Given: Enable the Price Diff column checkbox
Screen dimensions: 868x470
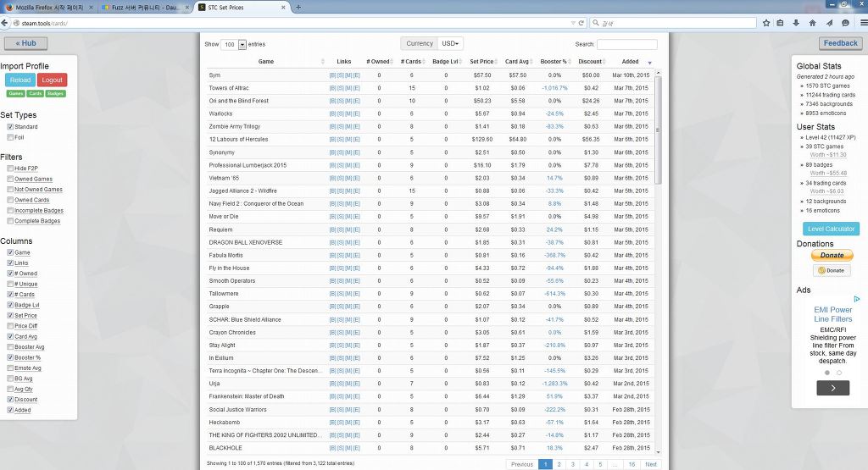Looking at the screenshot, I should point(10,326).
